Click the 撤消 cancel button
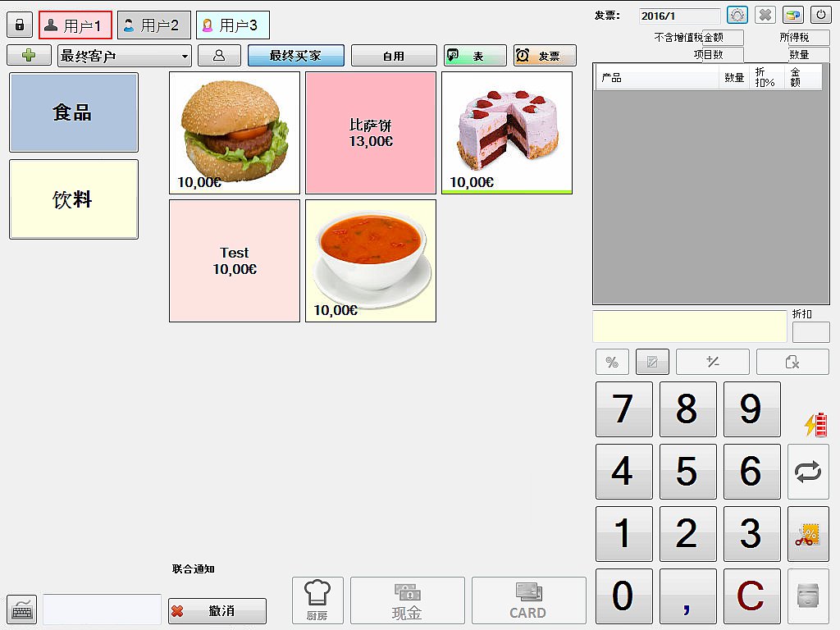This screenshot has height=630, width=840. coord(217,610)
